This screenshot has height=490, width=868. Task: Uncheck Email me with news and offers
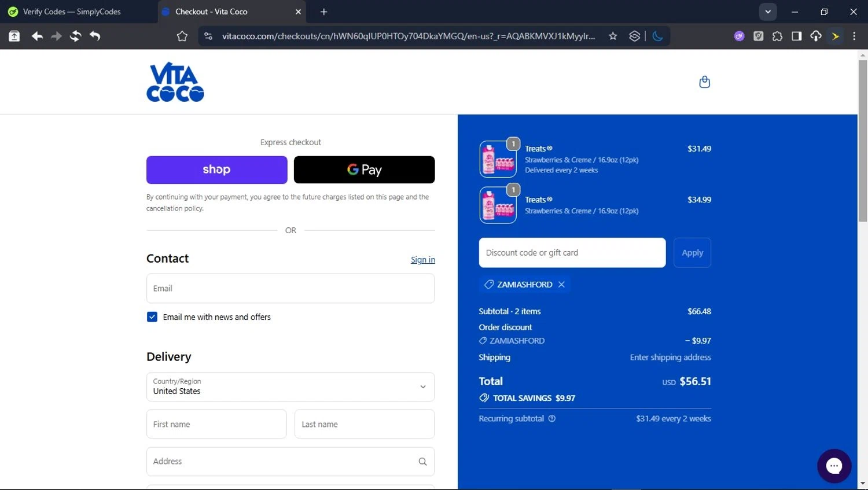152,317
